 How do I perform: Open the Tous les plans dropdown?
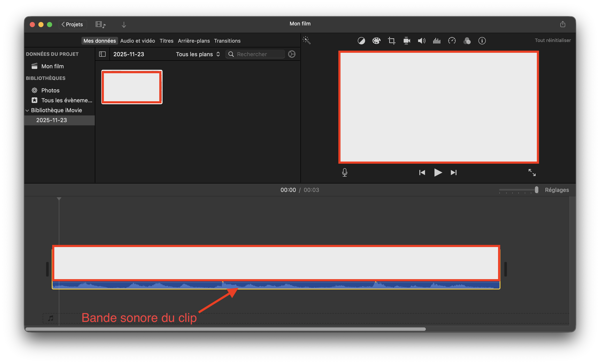198,54
